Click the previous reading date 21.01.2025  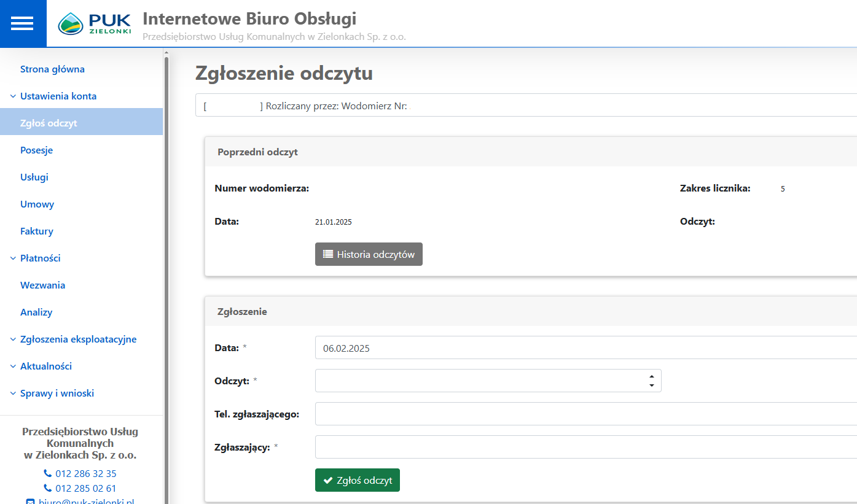[334, 222]
